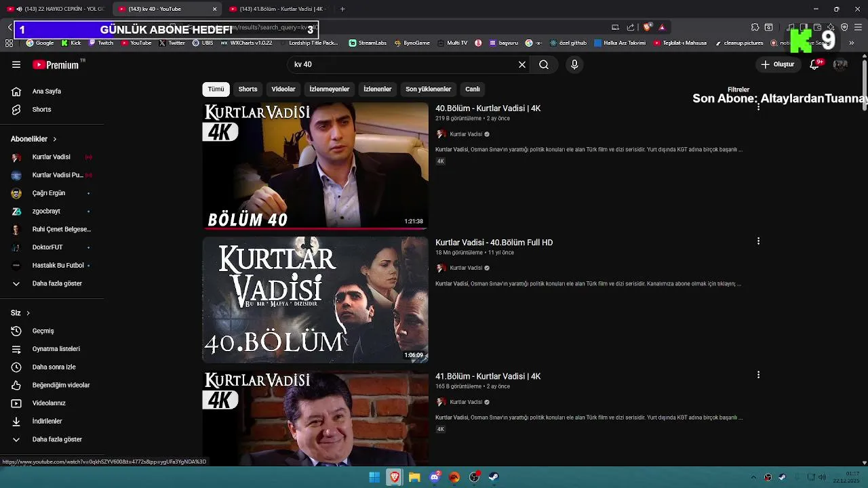The width and height of the screenshot is (868, 488).
Task: Open the Kick bookmark
Action: [71, 43]
